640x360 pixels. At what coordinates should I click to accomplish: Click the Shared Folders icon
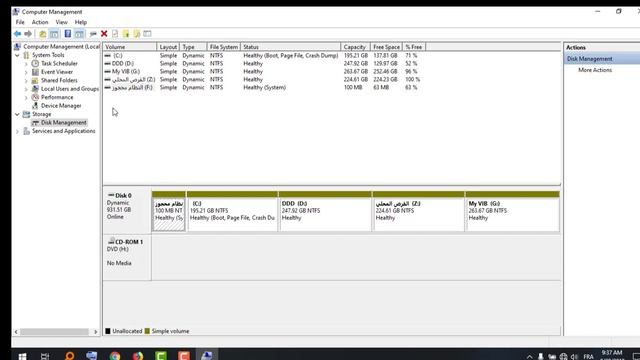click(x=35, y=80)
